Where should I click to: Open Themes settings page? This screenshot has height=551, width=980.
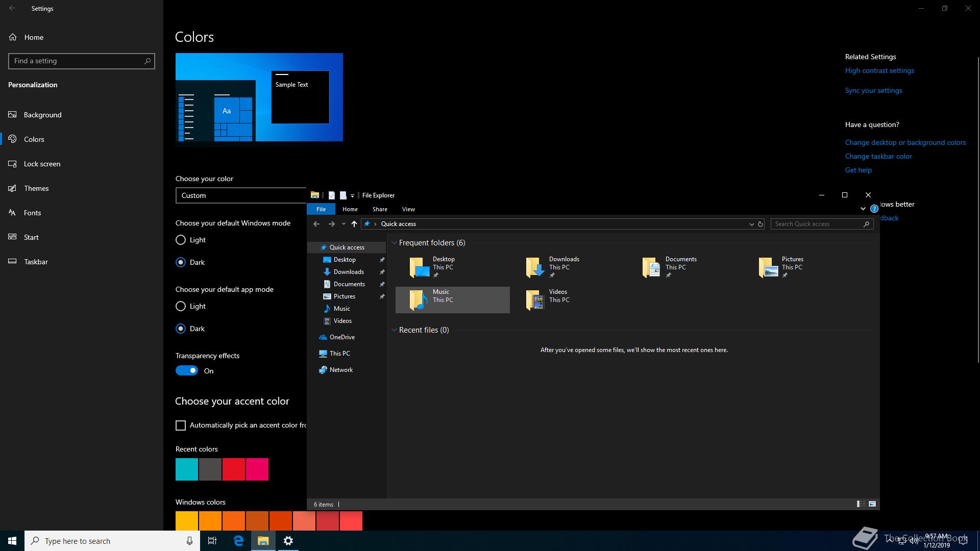pyautogui.click(x=82, y=188)
